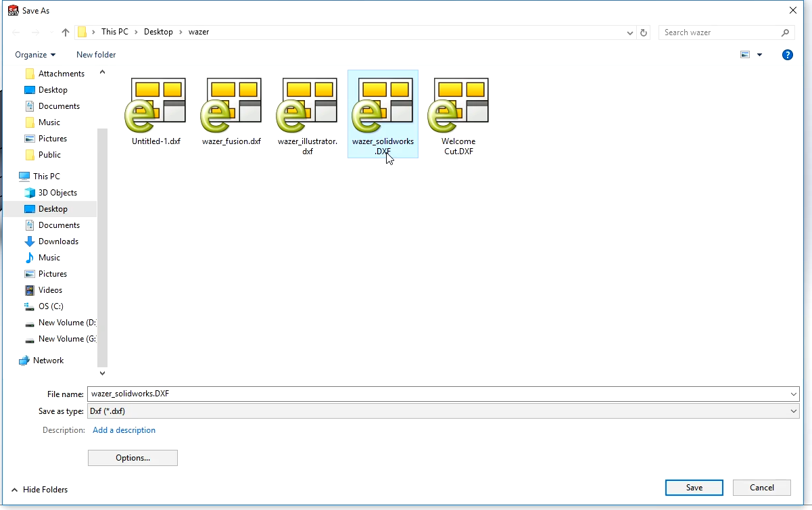This screenshot has height=510, width=812.
Task: Select the wazer_fusion.dxf file icon
Action: (x=231, y=106)
